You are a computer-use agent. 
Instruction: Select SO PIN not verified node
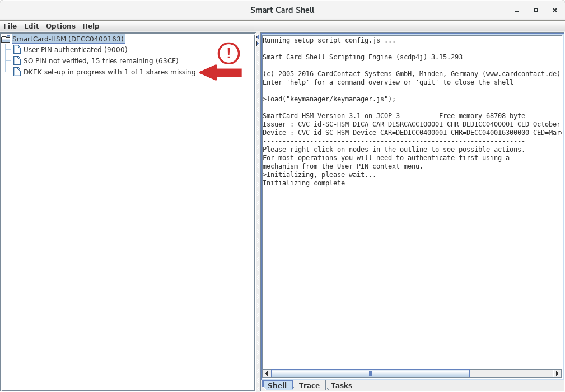pos(101,61)
